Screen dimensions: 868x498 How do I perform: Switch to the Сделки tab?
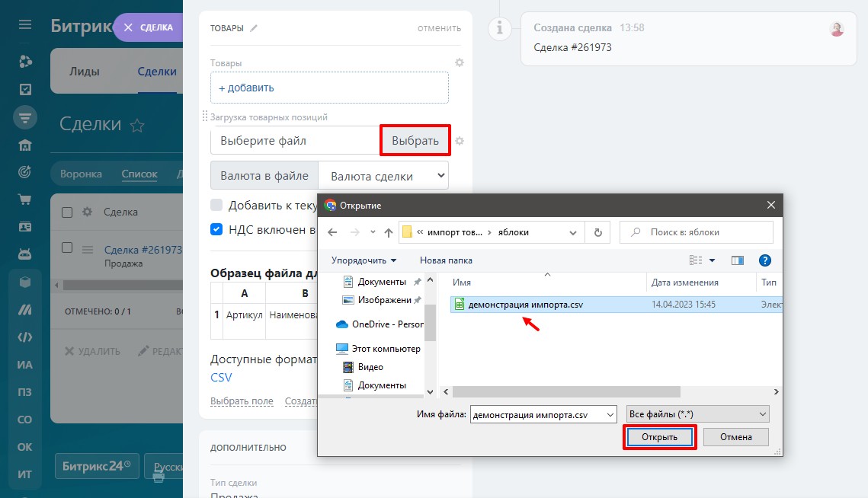coord(157,72)
